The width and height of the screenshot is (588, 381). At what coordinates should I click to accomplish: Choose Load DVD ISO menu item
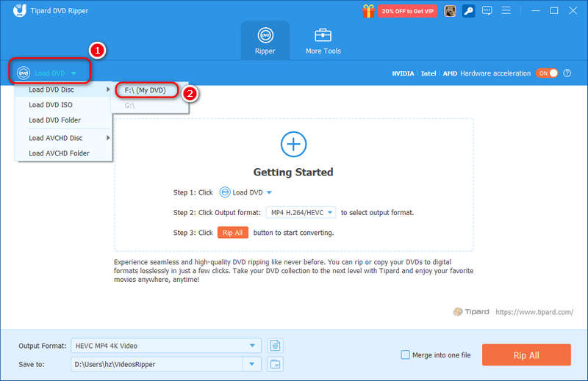coord(51,105)
